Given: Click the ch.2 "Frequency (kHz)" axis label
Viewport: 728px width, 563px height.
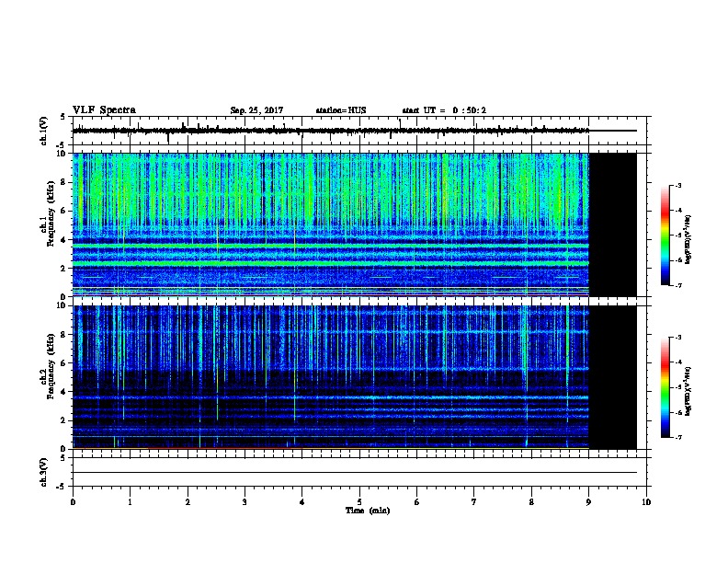Looking at the screenshot, I should pos(51,366).
